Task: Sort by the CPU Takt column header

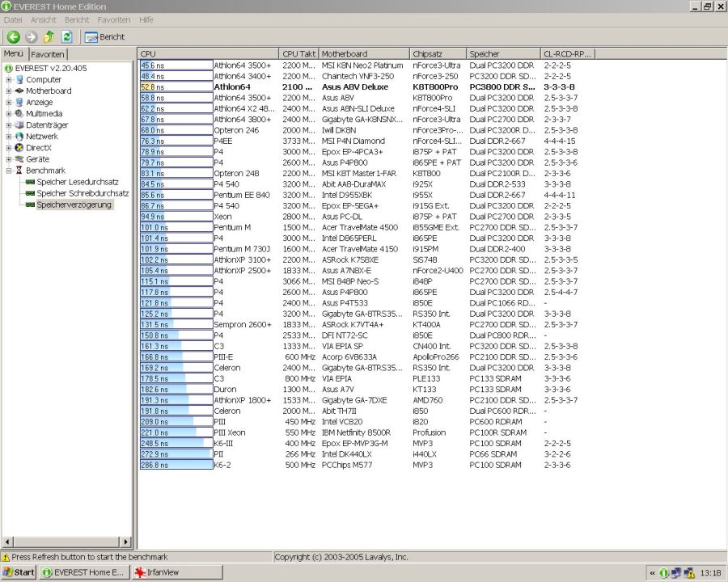Action: (298, 54)
